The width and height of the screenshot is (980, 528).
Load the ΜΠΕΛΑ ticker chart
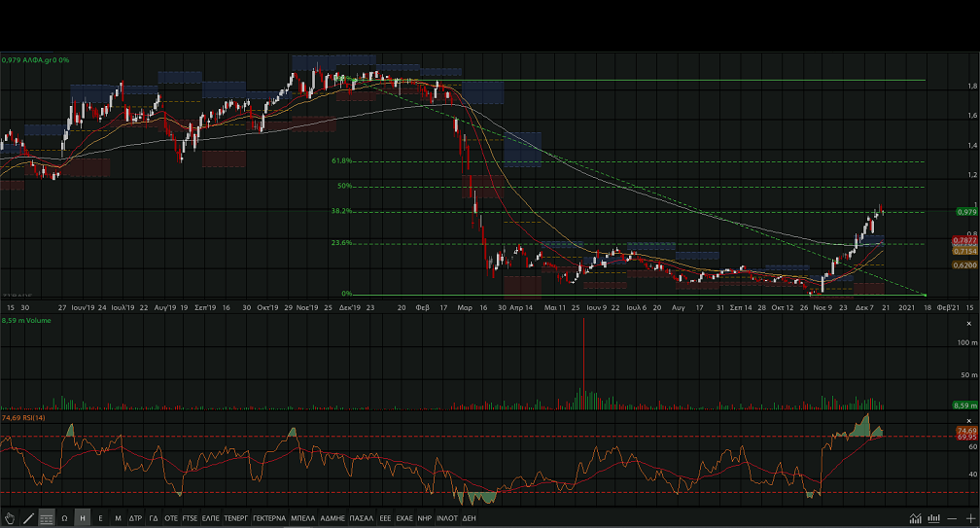coord(302,518)
